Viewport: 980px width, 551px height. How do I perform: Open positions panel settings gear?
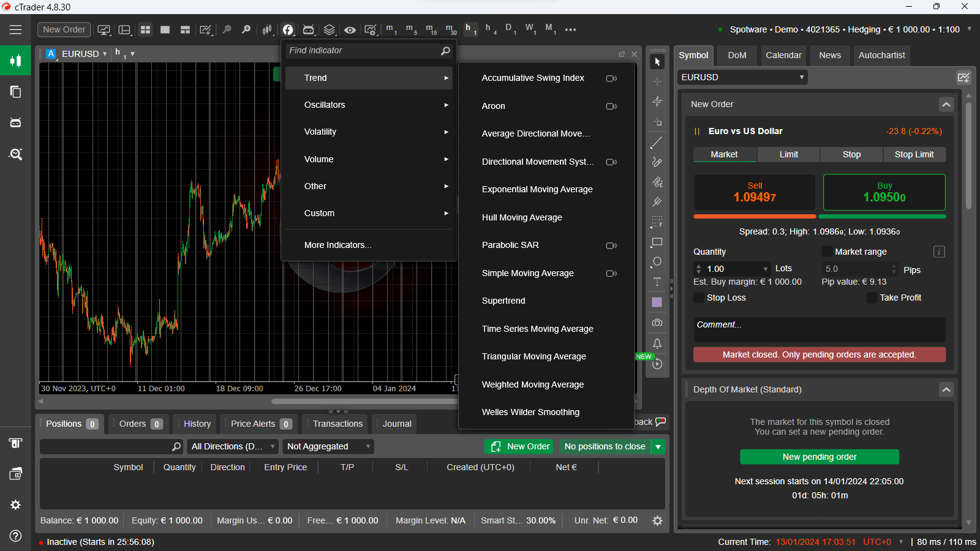[x=657, y=520]
